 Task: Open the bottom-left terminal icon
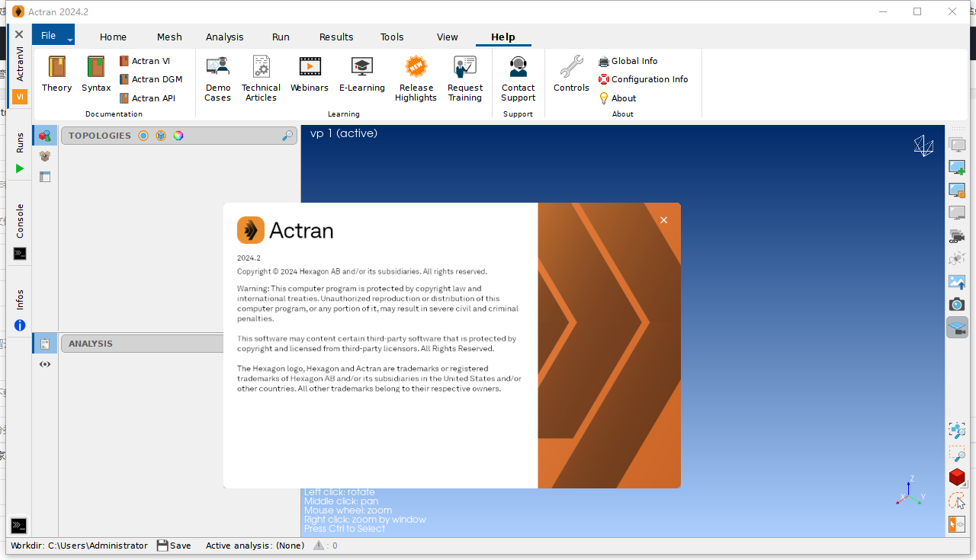(x=19, y=526)
